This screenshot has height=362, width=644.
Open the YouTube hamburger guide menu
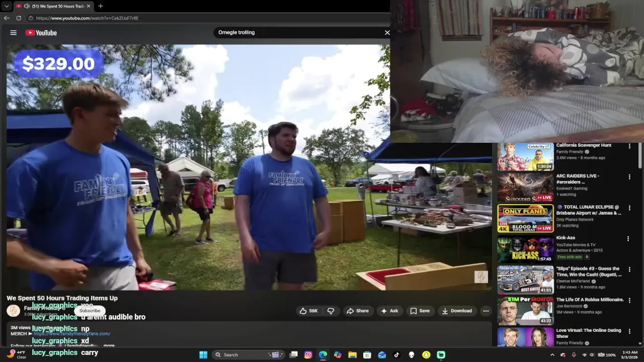point(14,33)
